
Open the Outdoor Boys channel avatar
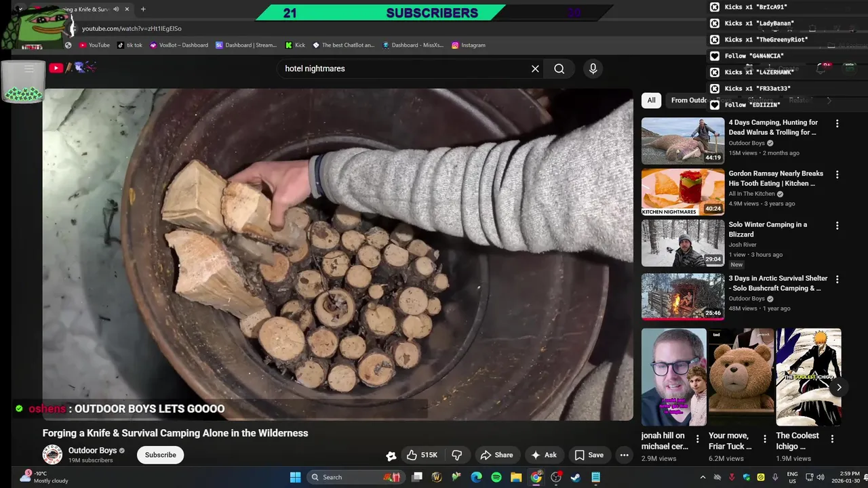coord(52,455)
